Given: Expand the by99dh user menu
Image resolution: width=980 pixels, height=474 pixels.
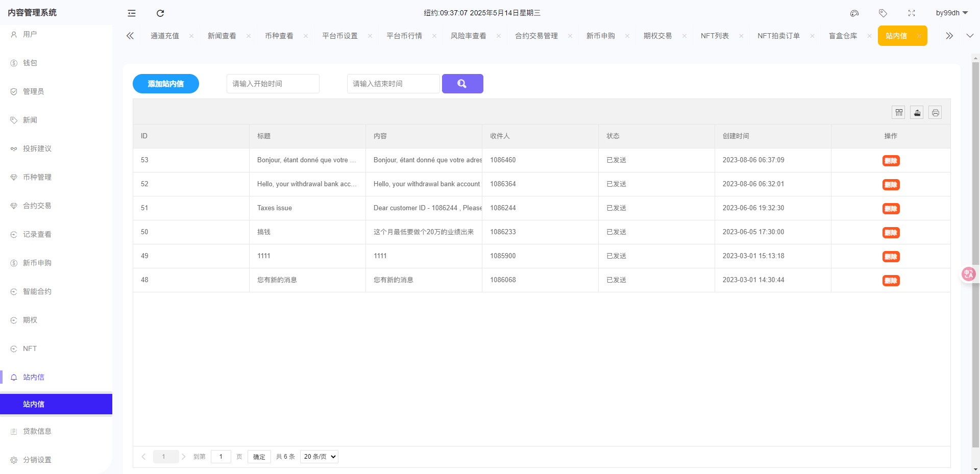Looking at the screenshot, I should click(x=951, y=13).
